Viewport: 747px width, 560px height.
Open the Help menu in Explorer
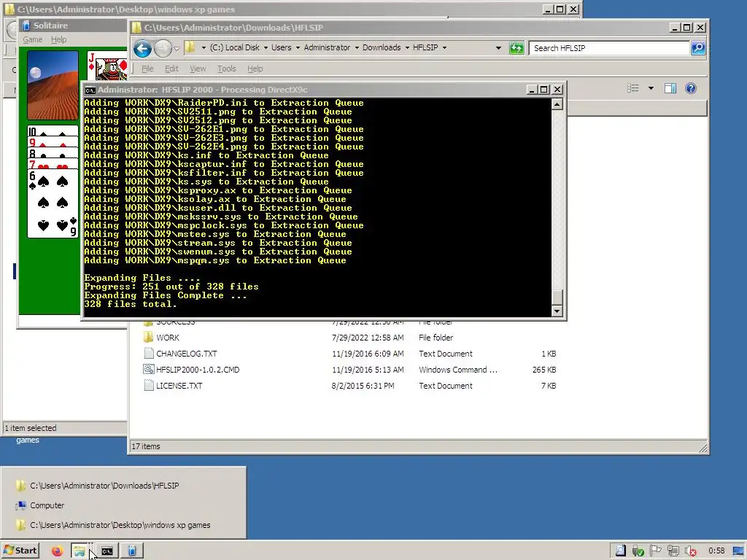255,69
